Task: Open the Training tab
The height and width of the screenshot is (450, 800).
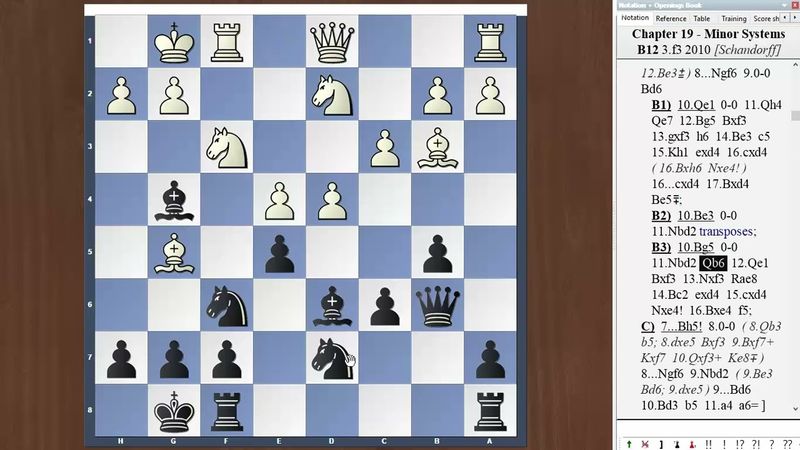Action: 733,18
